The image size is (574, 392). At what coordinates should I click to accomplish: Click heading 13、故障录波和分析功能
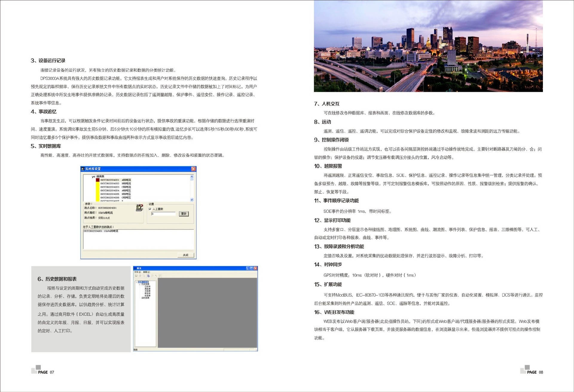pos(339,246)
